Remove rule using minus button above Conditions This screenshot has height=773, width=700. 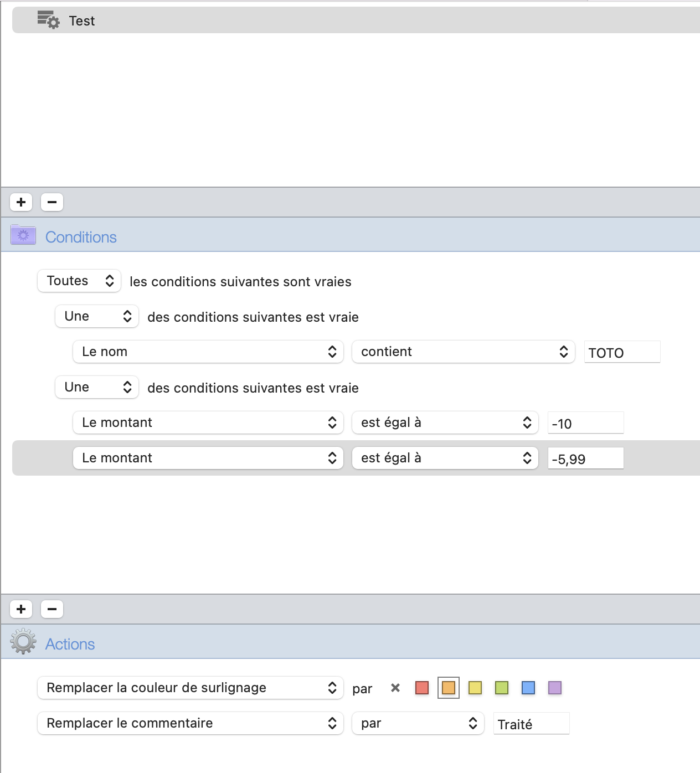(x=52, y=202)
